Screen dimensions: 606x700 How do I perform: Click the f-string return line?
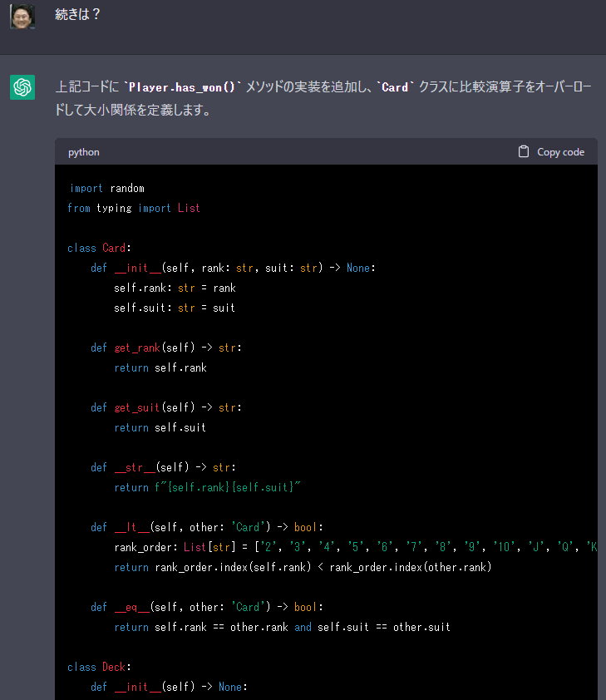click(208, 487)
